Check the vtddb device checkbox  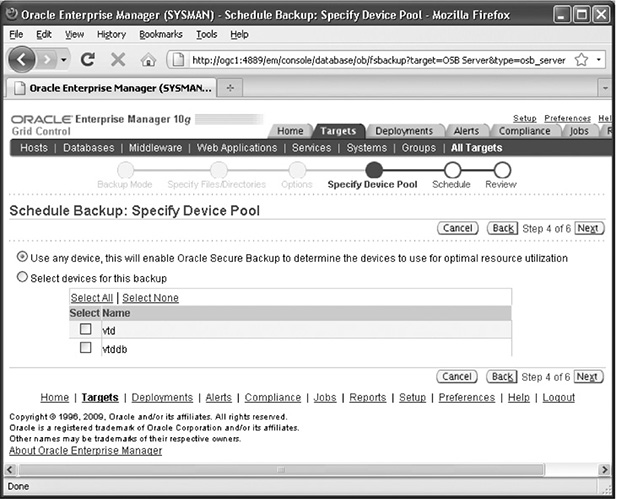(x=86, y=348)
